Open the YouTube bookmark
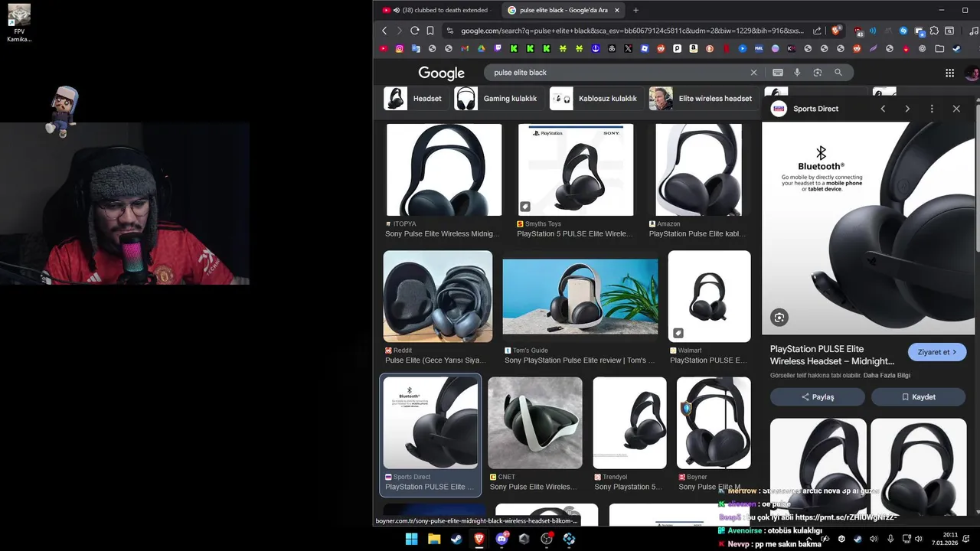This screenshot has width=980, height=551. (384, 48)
